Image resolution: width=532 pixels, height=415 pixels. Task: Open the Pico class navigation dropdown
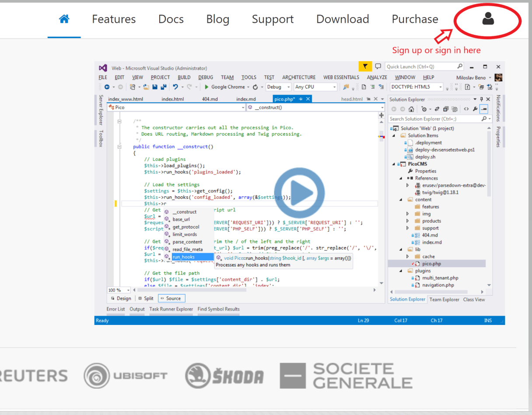click(177, 107)
